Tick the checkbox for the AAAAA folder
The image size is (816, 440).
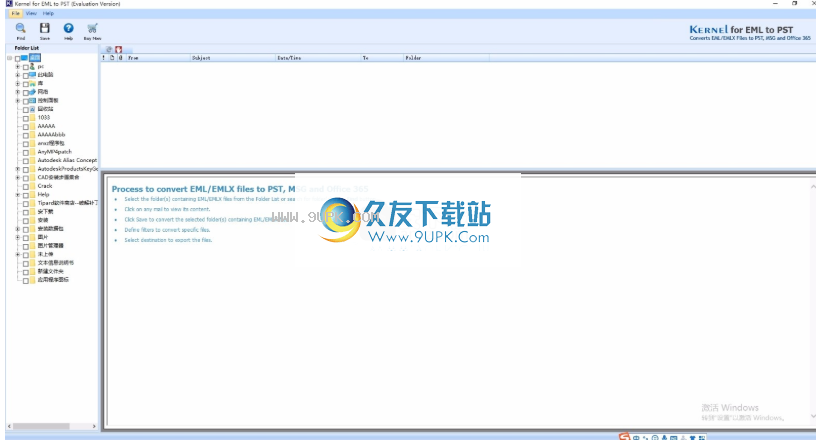click(26, 127)
